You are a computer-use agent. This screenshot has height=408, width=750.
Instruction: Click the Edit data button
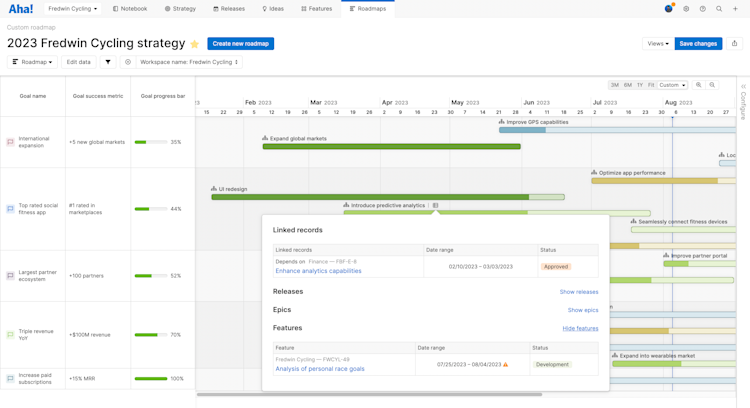[78, 62]
